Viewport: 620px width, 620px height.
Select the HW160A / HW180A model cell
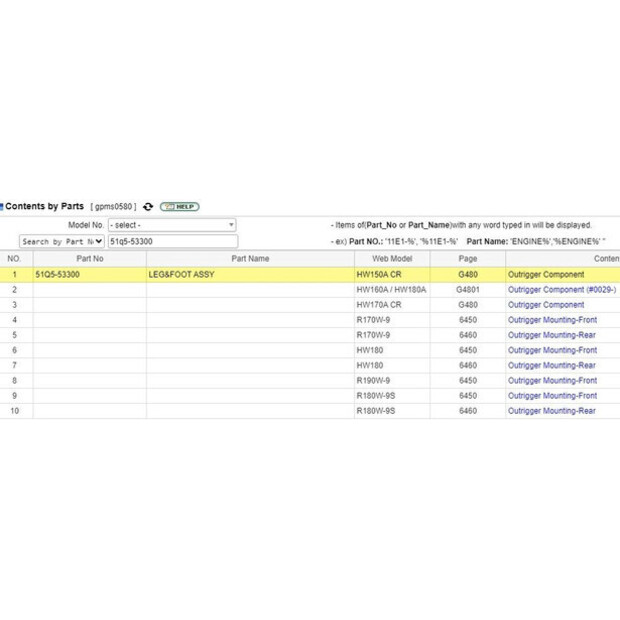click(391, 289)
